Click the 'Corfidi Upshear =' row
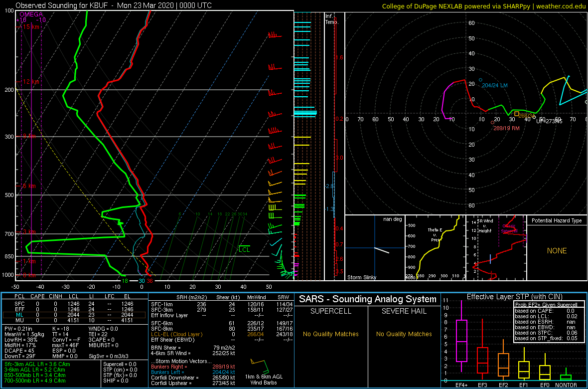588x389 pixels. (193, 383)
